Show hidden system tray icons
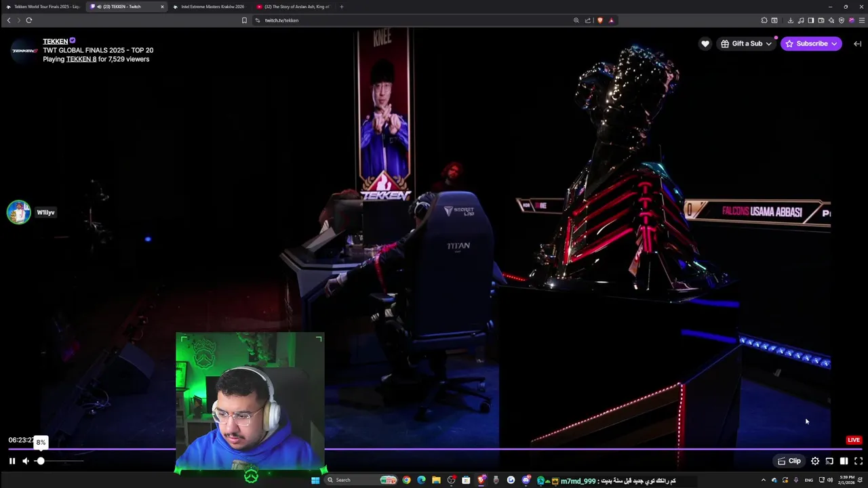 (764, 480)
